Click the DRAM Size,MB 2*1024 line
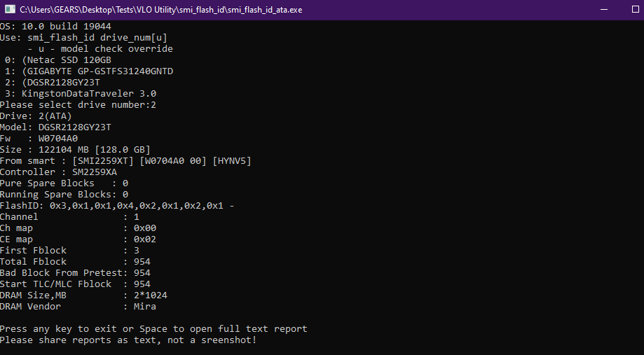644x355 pixels. (83, 295)
